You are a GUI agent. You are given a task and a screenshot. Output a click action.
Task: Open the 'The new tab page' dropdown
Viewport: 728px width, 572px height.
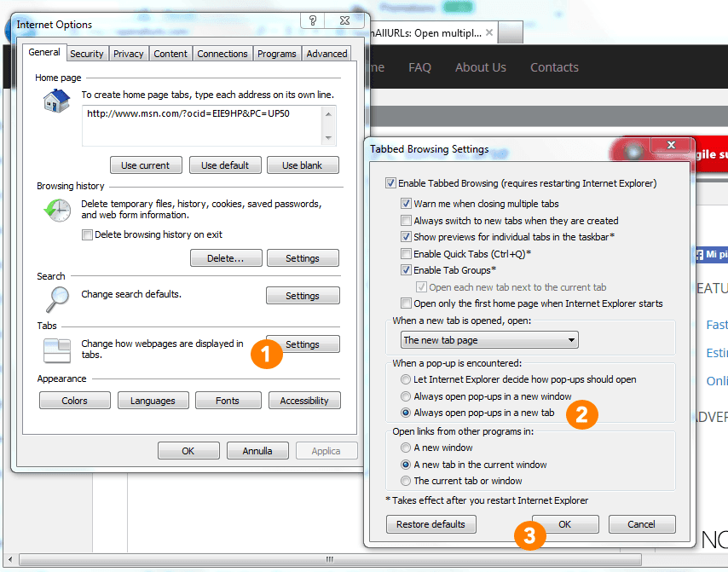489,340
